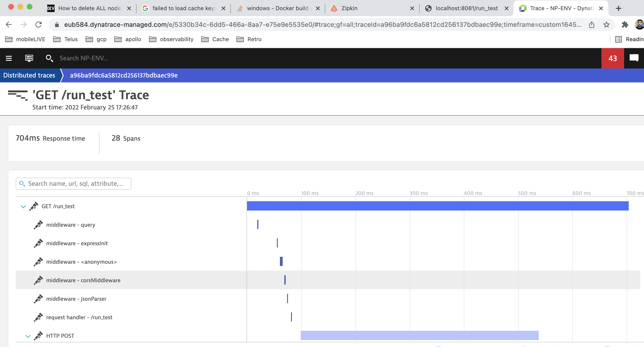Click the search magnifier in Dynatrace header
The width and height of the screenshot is (644, 347).
[49, 58]
